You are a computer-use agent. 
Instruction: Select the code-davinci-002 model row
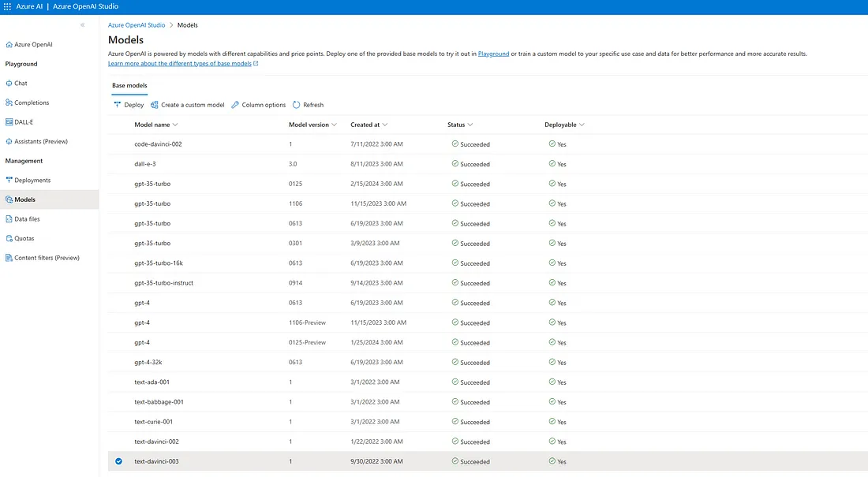tap(488, 143)
